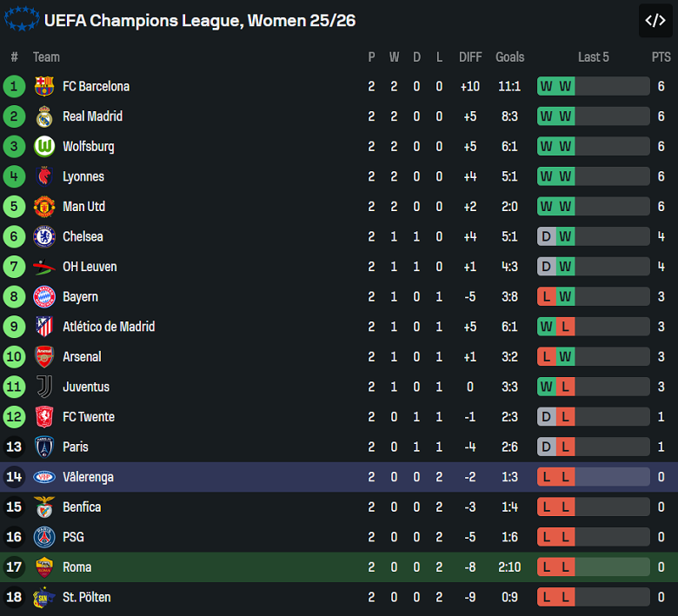Click the Last 5 column header
The image size is (678, 616).
click(x=593, y=56)
